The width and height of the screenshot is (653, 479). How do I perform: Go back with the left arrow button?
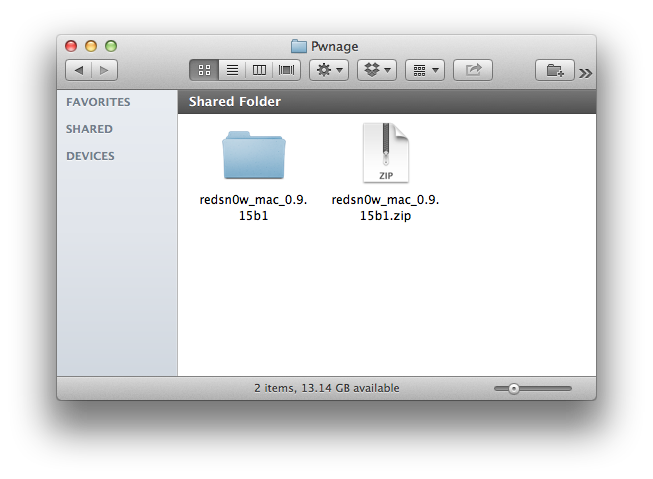point(79,70)
